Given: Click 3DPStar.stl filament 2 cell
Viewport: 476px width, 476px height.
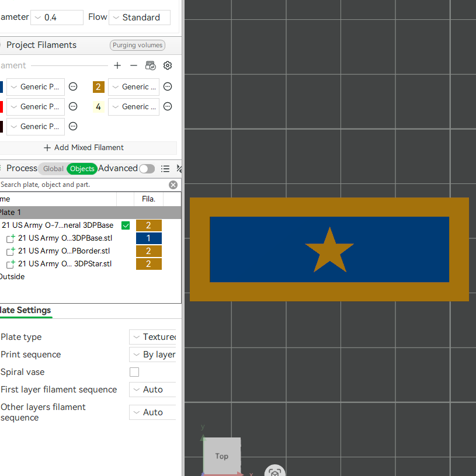Looking at the screenshot, I should [x=149, y=264].
